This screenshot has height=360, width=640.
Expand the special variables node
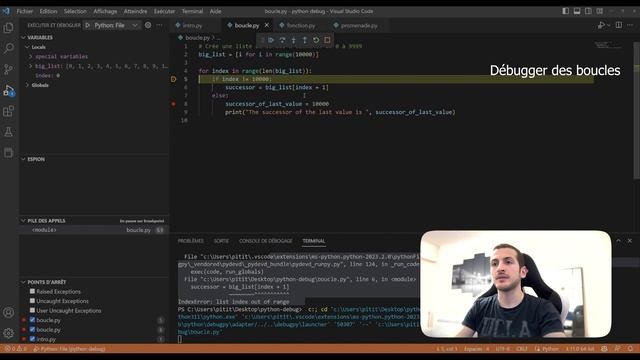tap(30, 57)
